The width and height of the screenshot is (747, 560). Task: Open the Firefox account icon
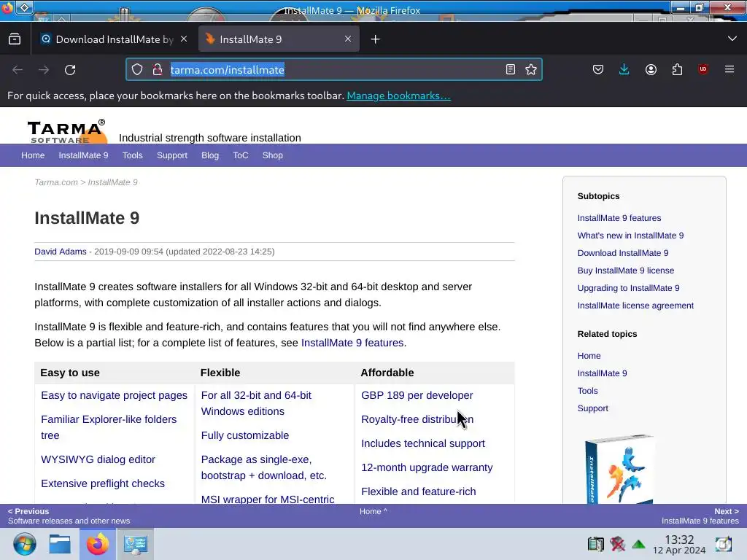(x=651, y=69)
